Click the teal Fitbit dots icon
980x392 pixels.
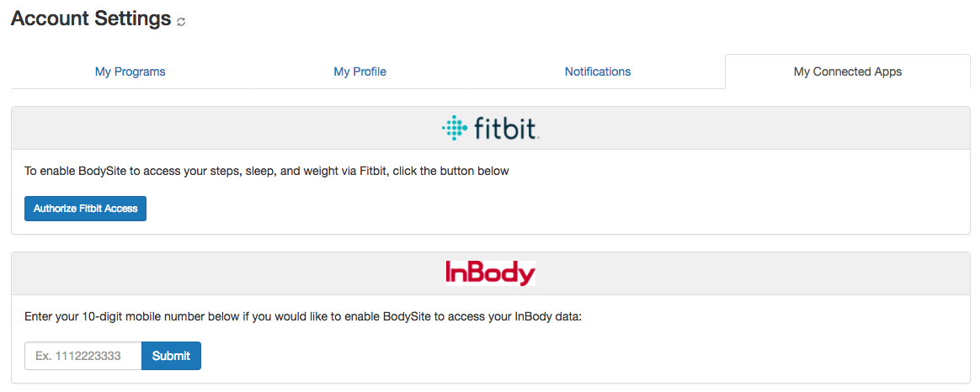pos(454,128)
